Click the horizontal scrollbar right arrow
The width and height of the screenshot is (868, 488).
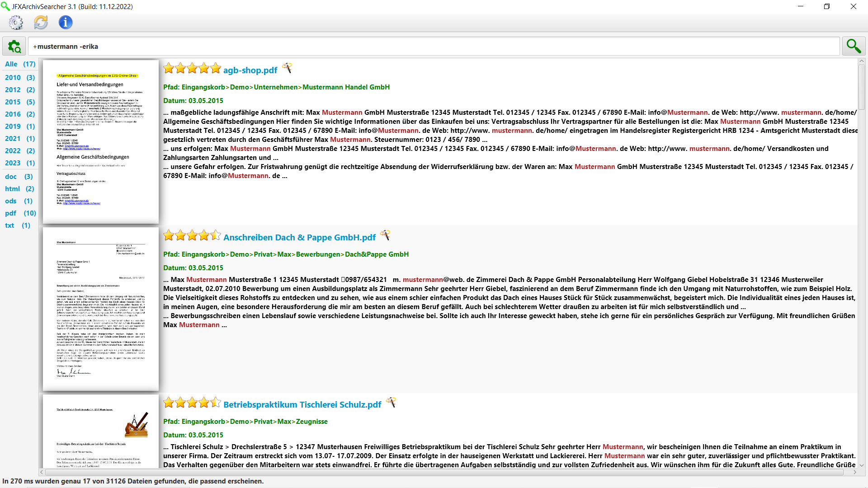[x=855, y=472]
